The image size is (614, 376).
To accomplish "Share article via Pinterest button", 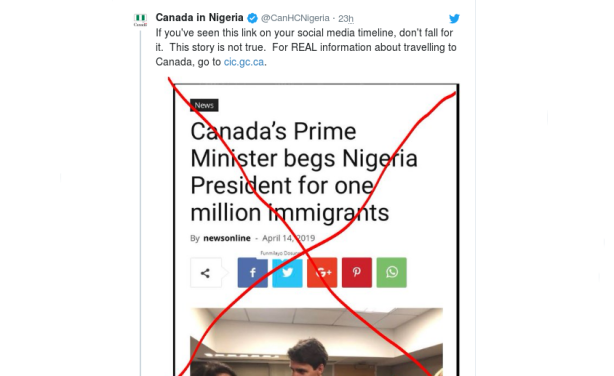I will (x=357, y=273).
